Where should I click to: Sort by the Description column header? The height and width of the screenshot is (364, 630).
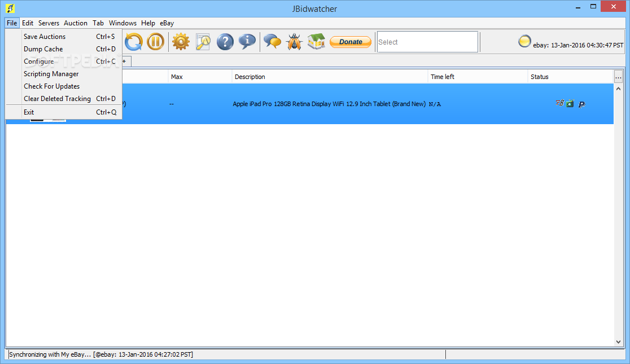[x=330, y=77]
